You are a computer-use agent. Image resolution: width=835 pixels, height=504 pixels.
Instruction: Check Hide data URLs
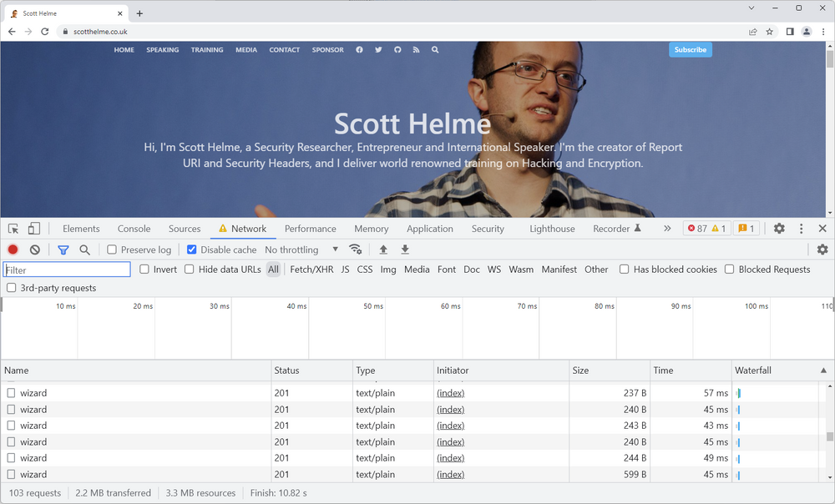coord(190,270)
